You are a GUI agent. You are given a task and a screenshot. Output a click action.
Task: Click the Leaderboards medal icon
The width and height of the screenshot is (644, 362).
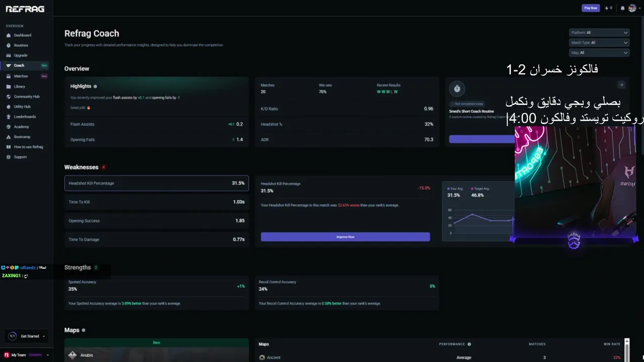click(9, 117)
